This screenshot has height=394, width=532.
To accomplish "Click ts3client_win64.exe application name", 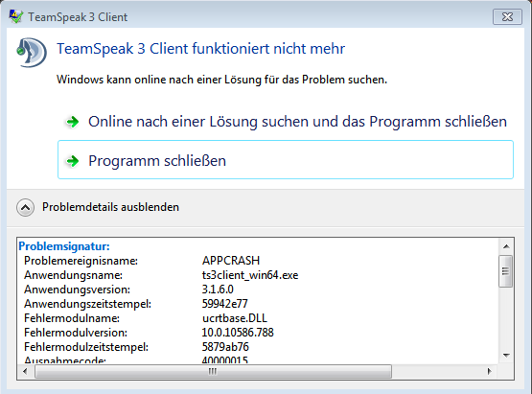I will point(250,275).
